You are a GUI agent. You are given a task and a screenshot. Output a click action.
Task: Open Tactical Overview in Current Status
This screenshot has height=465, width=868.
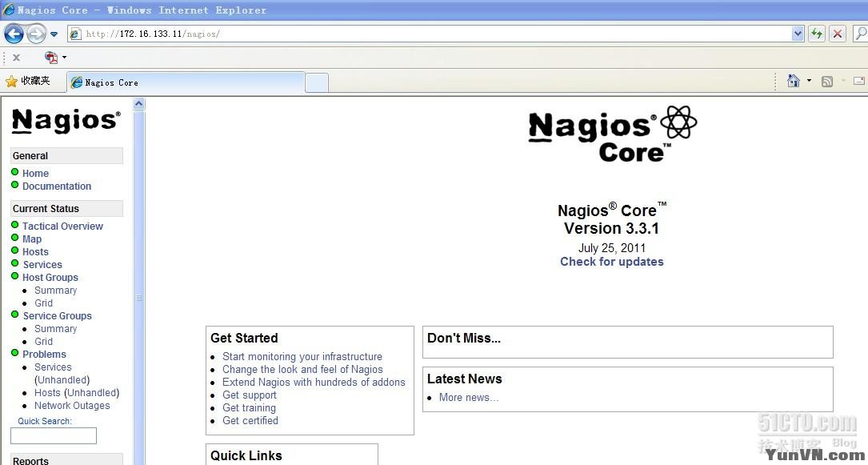[x=62, y=226]
